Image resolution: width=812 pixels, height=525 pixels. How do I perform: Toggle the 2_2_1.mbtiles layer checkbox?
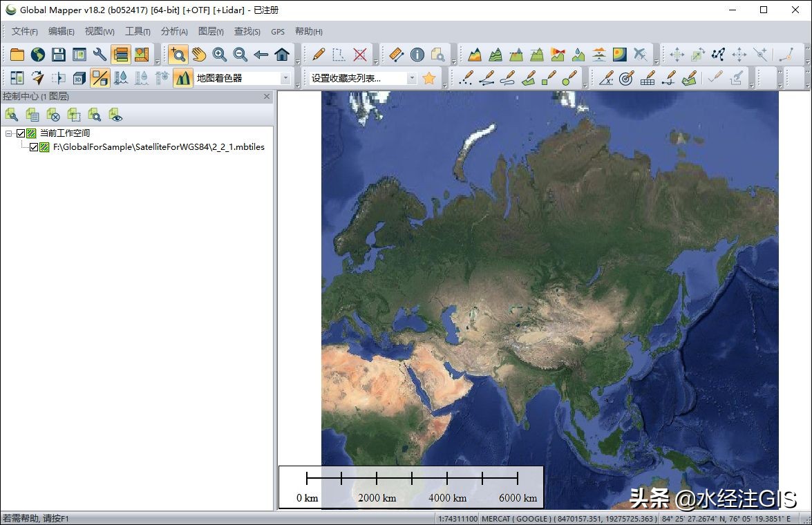click(34, 147)
